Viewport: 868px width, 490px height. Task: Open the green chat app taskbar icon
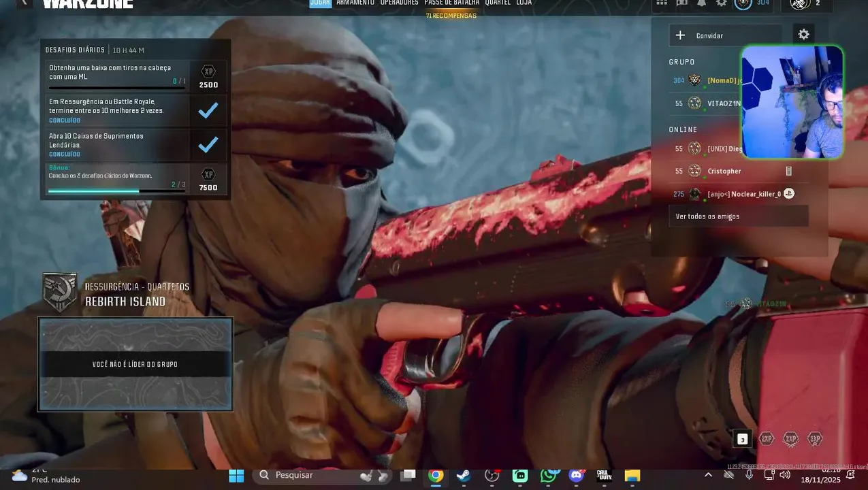coord(520,476)
